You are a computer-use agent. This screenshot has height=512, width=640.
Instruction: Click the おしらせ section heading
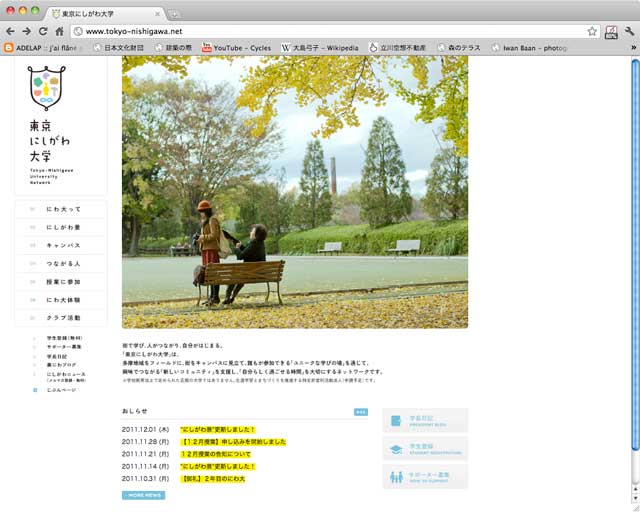point(135,411)
